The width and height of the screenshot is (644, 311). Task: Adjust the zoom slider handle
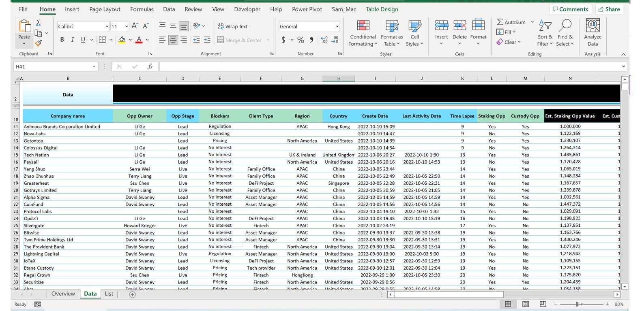[x=577, y=304]
